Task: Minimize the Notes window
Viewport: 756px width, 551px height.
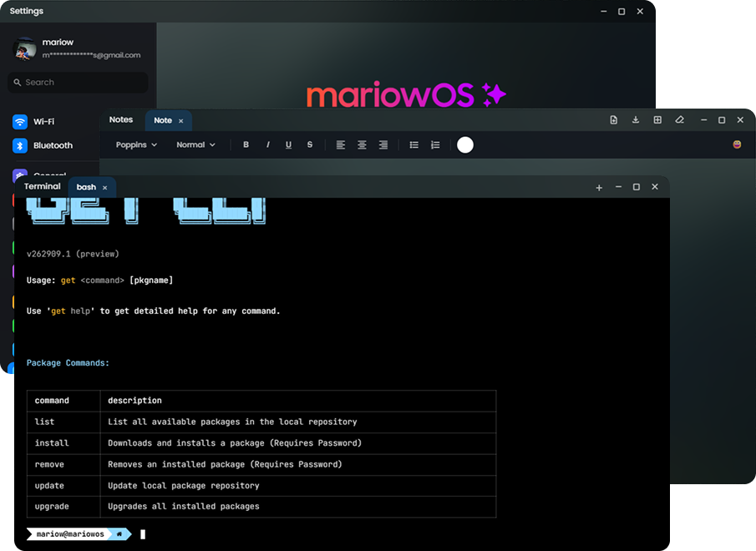Action: point(704,120)
